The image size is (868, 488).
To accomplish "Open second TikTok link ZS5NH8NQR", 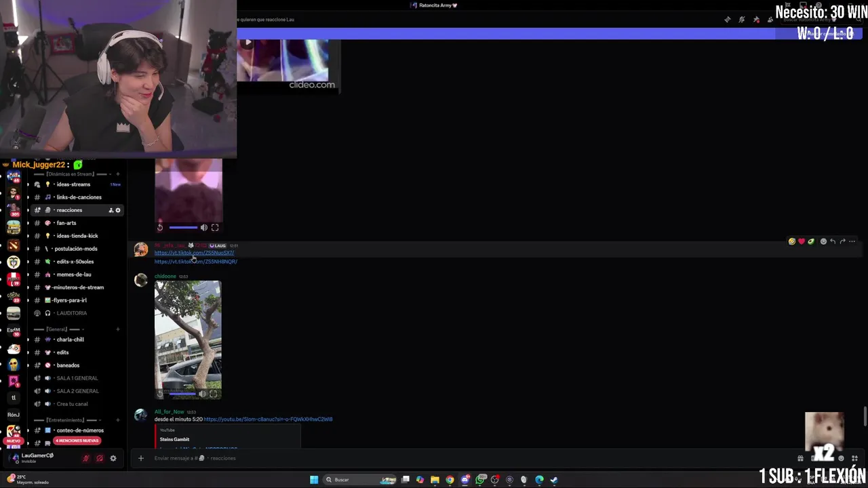I will (195, 262).
